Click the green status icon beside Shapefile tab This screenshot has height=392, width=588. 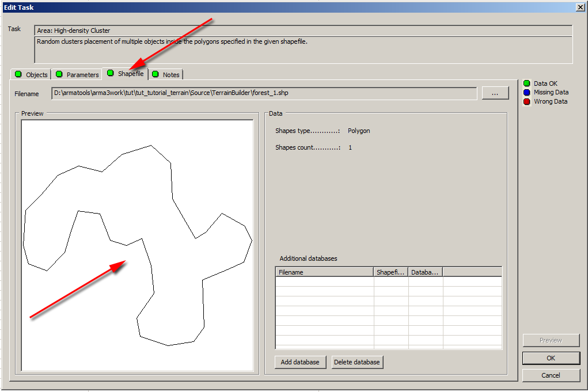(x=109, y=74)
